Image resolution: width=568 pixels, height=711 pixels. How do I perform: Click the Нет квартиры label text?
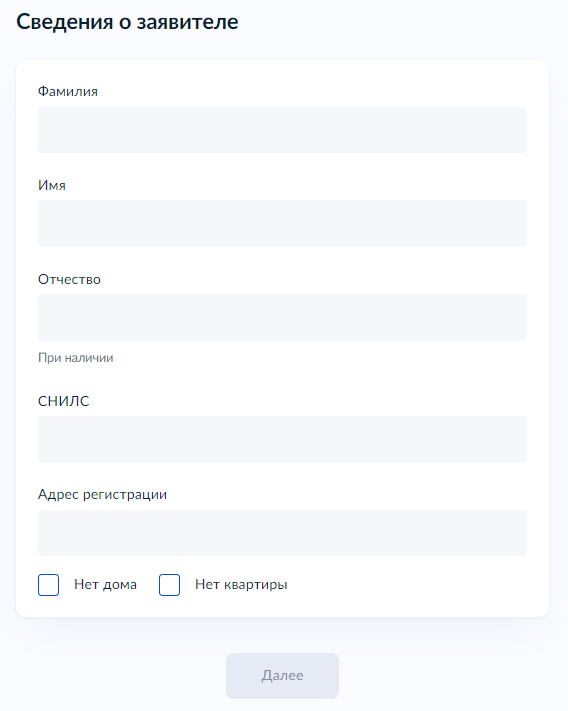point(241,584)
